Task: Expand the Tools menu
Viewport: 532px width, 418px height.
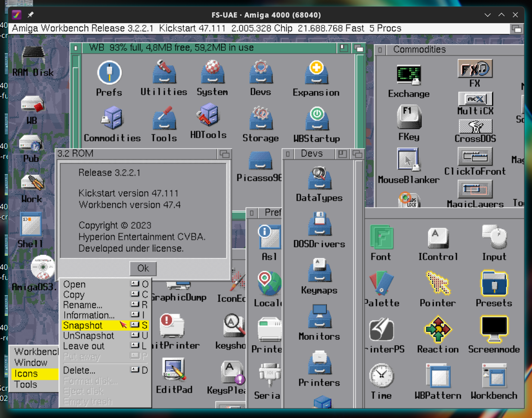Action: pos(26,384)
